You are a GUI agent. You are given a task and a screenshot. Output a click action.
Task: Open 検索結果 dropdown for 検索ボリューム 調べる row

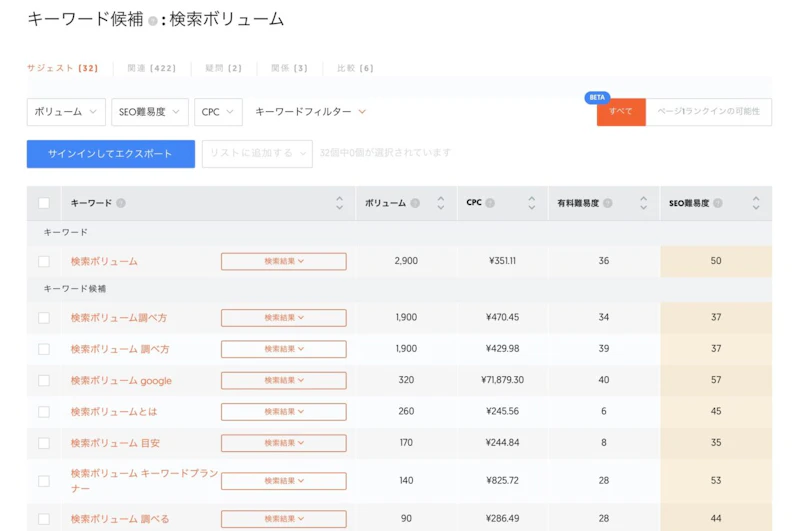(x=284, y=519)
